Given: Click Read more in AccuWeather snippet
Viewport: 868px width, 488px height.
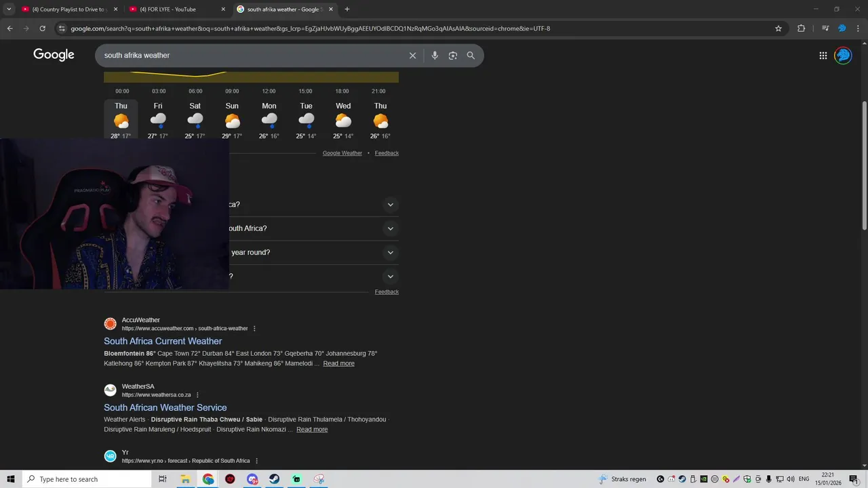Looking at the screenshot, I should [338, 364].
